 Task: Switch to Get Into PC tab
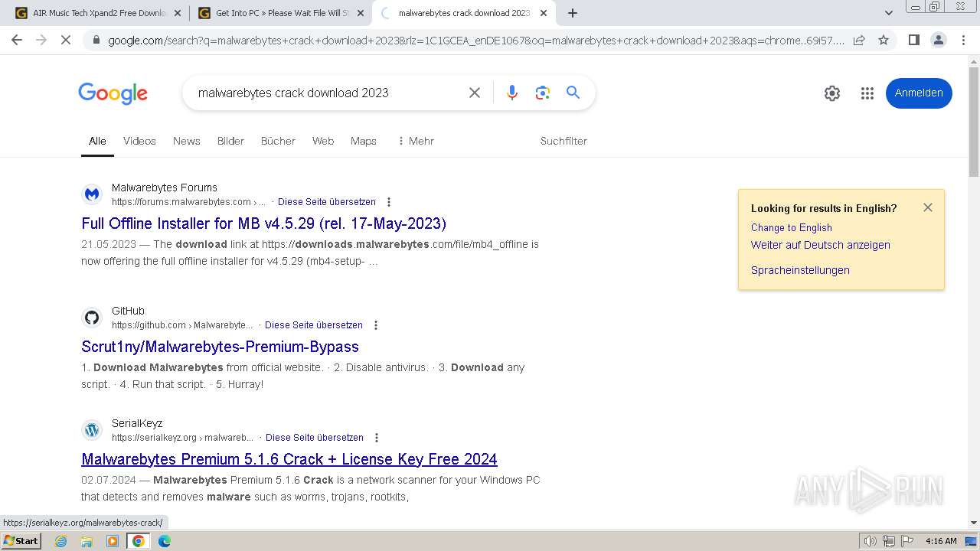coord(282,13)
